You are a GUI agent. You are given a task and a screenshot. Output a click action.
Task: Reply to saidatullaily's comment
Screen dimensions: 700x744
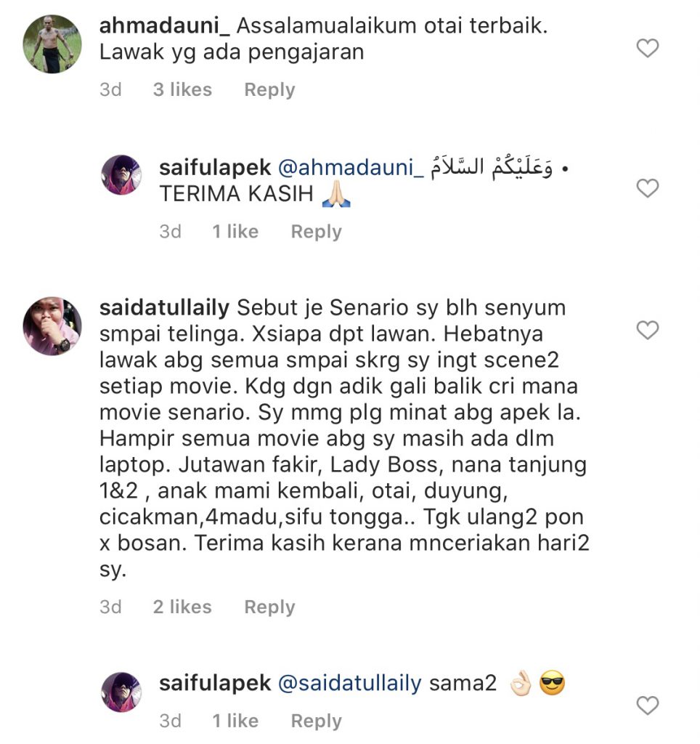(269, 607)
